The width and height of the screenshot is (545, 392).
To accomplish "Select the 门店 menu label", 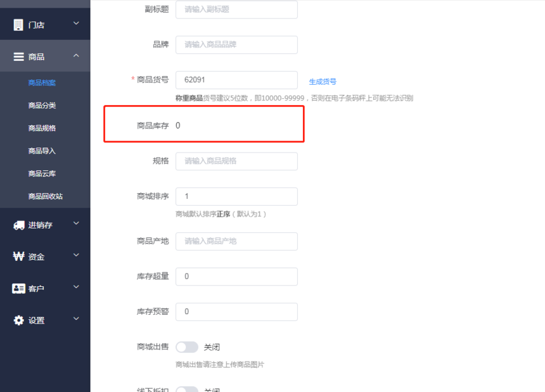I will point(36,25).
